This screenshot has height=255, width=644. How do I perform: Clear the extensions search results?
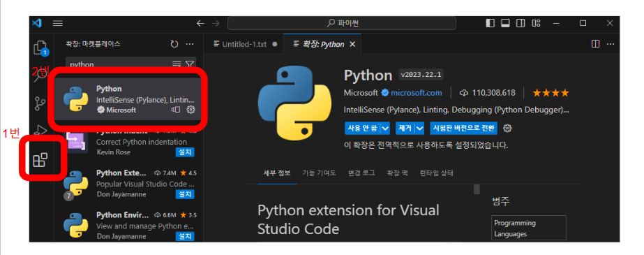click(x=177, y=64)
